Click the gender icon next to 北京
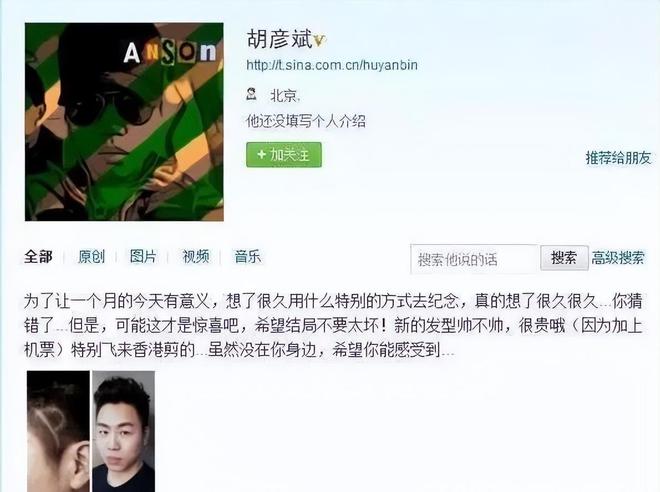Screen dimensions: 660x492 pos(251,94)
